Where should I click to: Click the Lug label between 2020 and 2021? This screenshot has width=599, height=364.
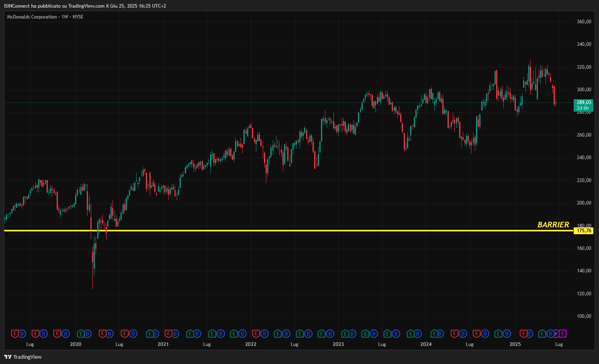pos(119,344)
